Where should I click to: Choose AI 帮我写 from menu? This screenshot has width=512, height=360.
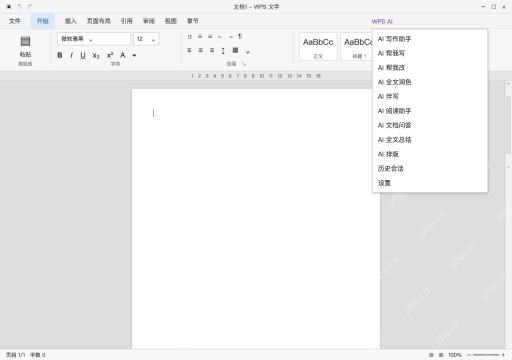tap(430, 53)
